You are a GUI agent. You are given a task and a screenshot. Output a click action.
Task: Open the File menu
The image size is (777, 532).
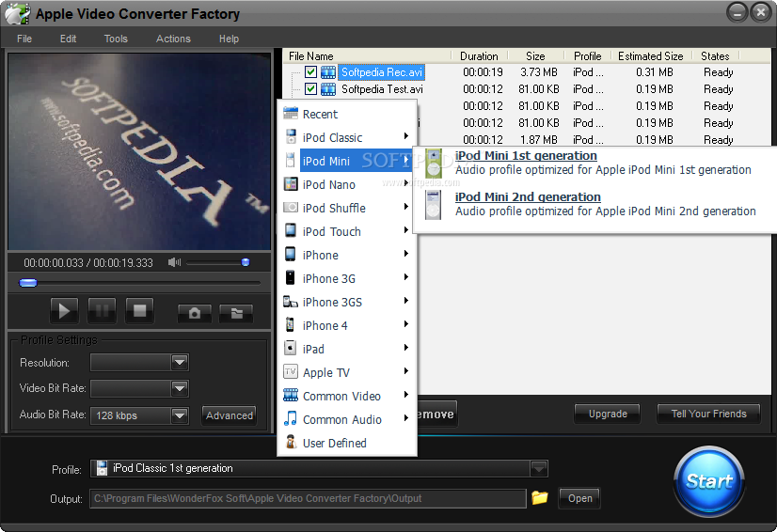(24, 39)
